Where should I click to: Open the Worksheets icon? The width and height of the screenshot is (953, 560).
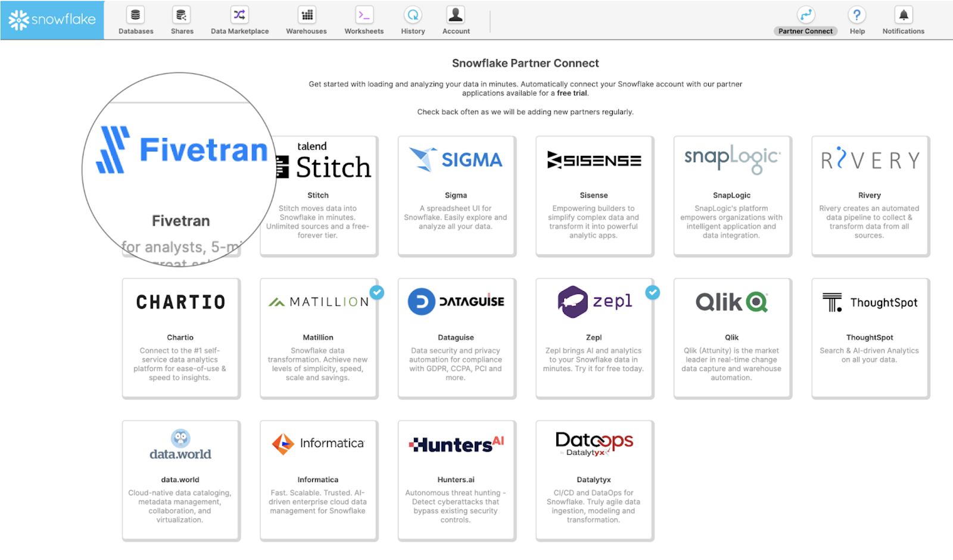pyautogui.click(x=364, y=15)
